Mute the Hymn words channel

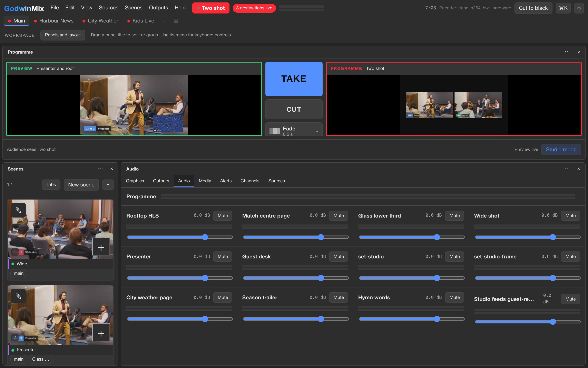coord(454,297)
